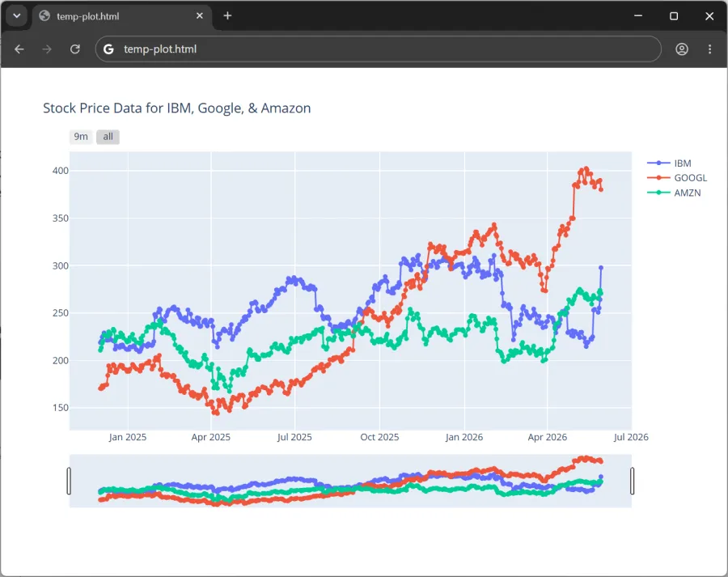Select the 9m range button
This screenshot has width=728, height=577.
[81, 137]
